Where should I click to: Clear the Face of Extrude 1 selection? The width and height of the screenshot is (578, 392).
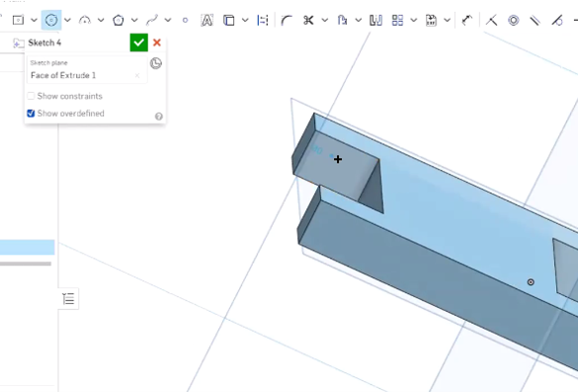tap(137, 75)
